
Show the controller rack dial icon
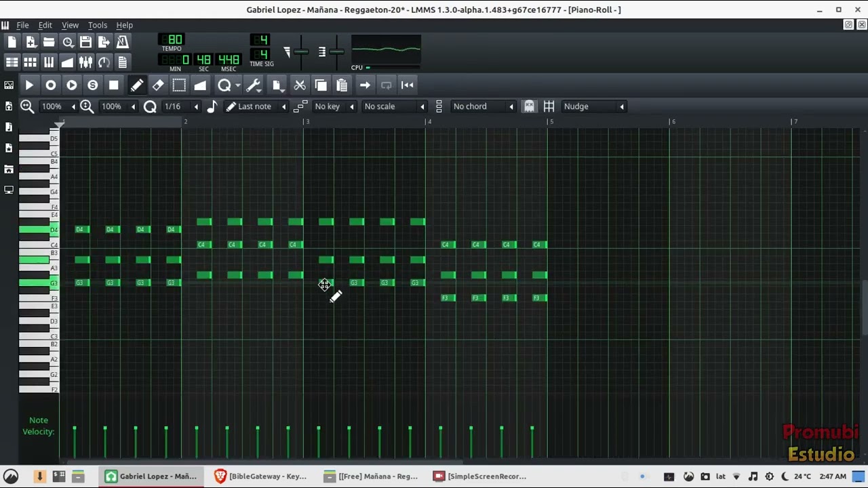tap(104, 62)
